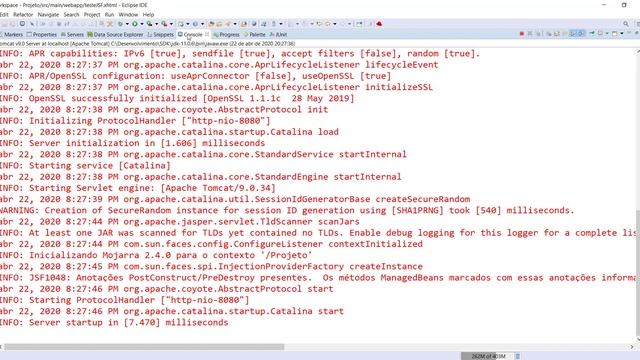Image resolution: width=640 pixels, height=360 pixels.
Task: Click the Open Type folder icon in toolbar
Action: [211, 24]
